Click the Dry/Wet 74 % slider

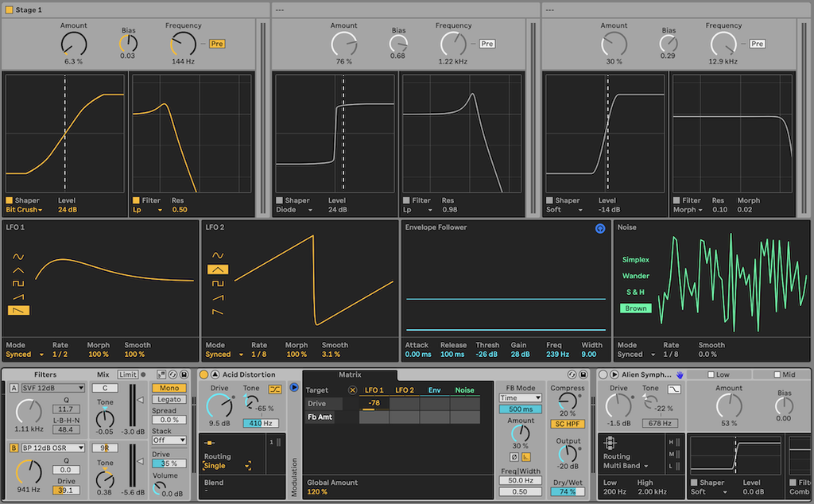[568, 491]
